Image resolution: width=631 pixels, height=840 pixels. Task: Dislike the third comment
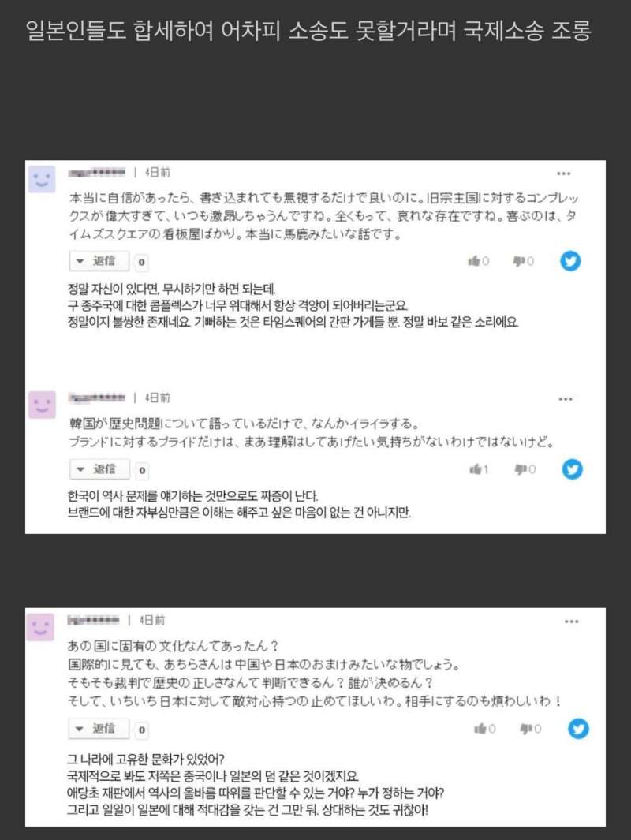tap(525, 729)
